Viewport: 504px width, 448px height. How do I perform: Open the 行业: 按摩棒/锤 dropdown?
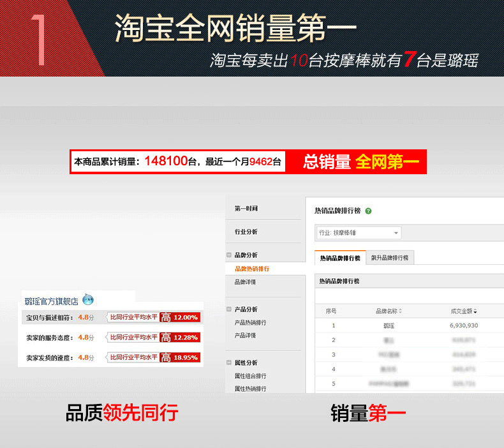(359, 232)
